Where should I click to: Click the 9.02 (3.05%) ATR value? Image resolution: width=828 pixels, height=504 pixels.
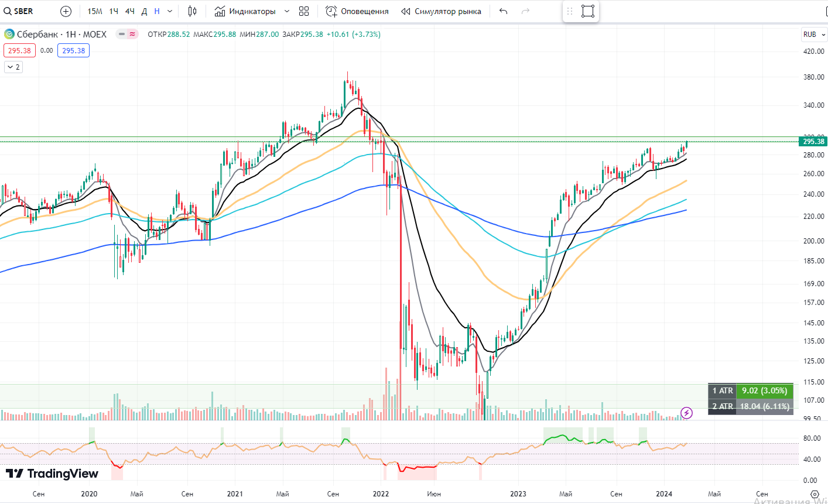(x=765, y=390)
